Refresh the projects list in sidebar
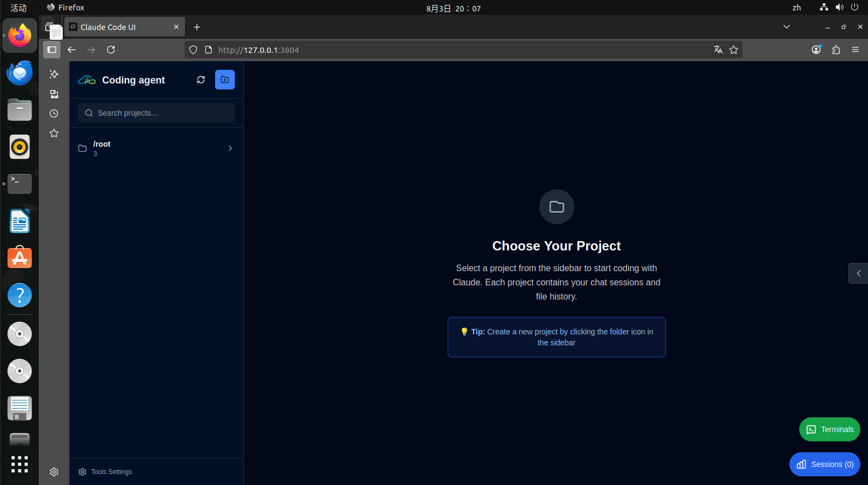The height and width of the screenshot is (485, 868). pos(201,80)
